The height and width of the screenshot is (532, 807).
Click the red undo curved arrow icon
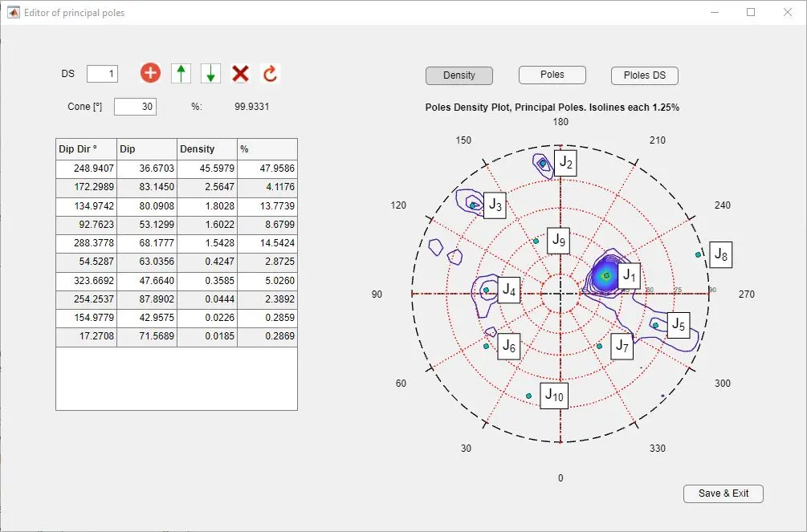pyautogui.click(x=270, y=74)
